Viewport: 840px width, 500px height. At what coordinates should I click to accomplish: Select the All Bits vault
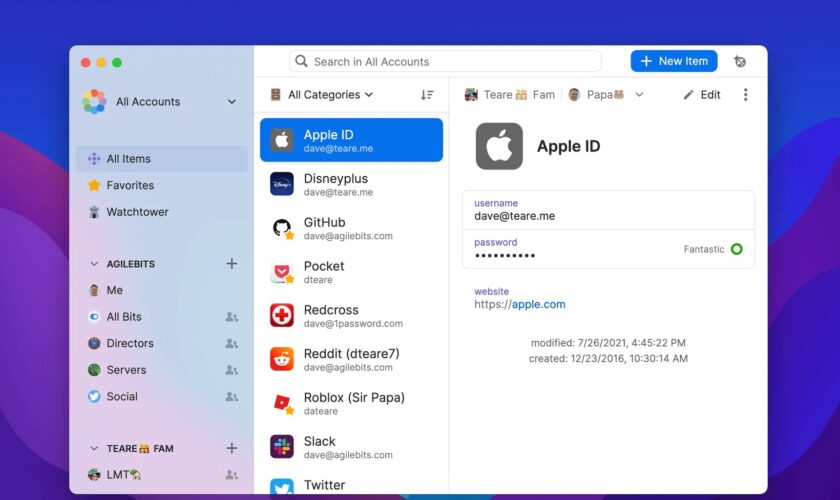pyautogui.click(x=162, y=317)
